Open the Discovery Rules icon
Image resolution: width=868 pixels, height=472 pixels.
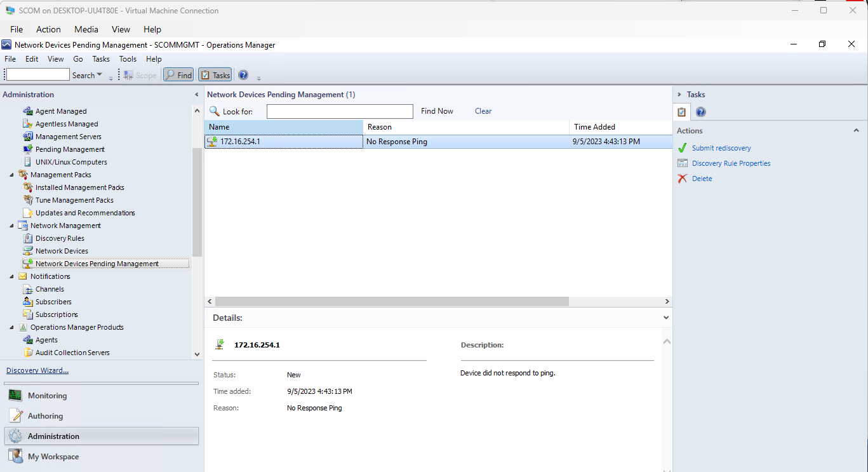point(27,238)
